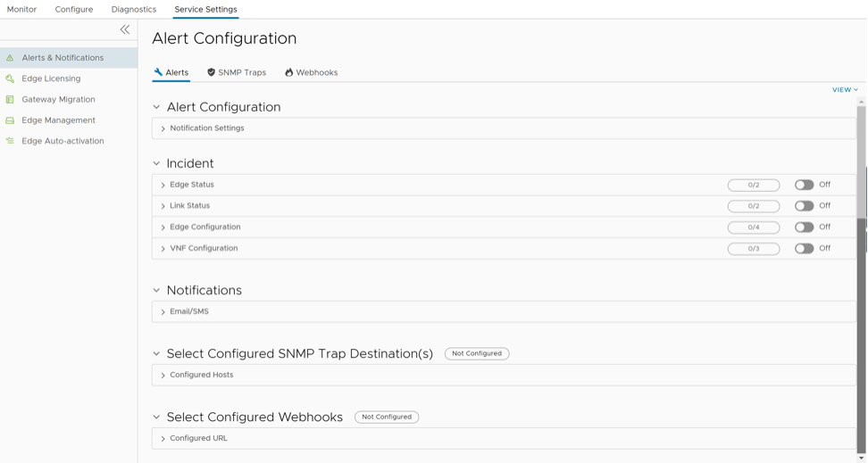Open the VIEW dropdown
This screenshot has height=463, width=868.
pyautogui.click(x=844, y=90)
